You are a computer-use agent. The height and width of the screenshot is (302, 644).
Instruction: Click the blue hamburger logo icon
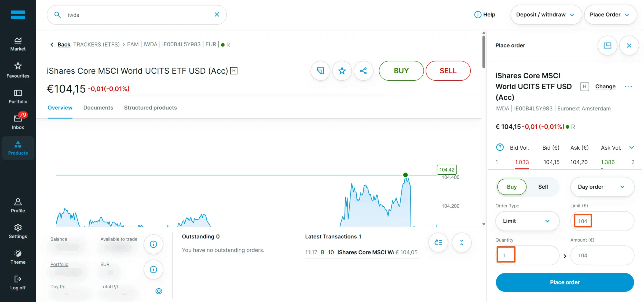(18, 15)
